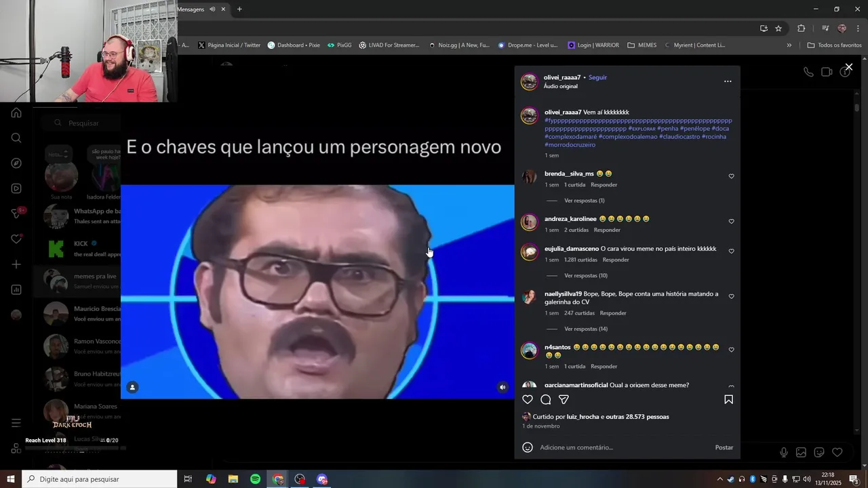
Task: Click Windows taskbar search box
Action: pos(99,479)
